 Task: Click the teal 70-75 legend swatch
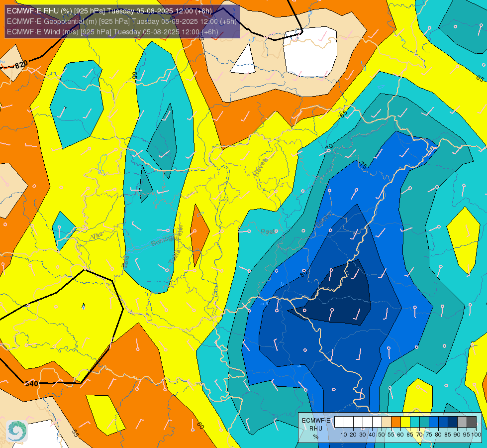pyautogui.click(x=424, y=422)
